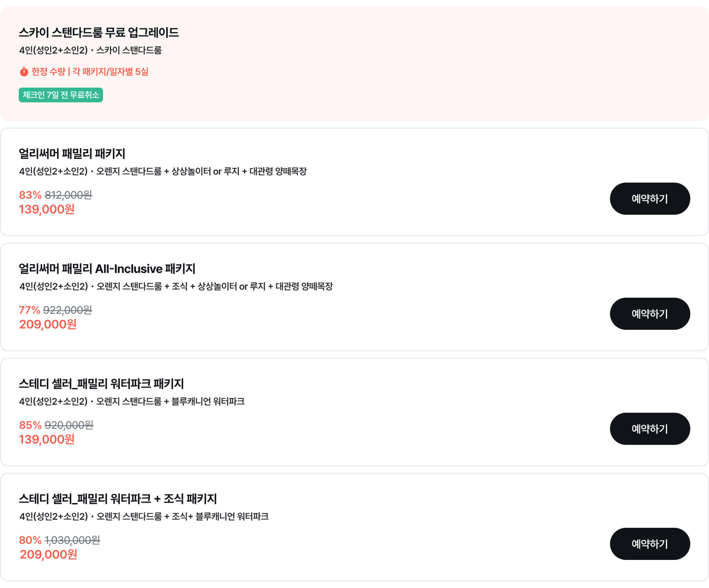Open the 스테디 셀러_패밀리 워터파크 패키지 title

click(101, 384)
